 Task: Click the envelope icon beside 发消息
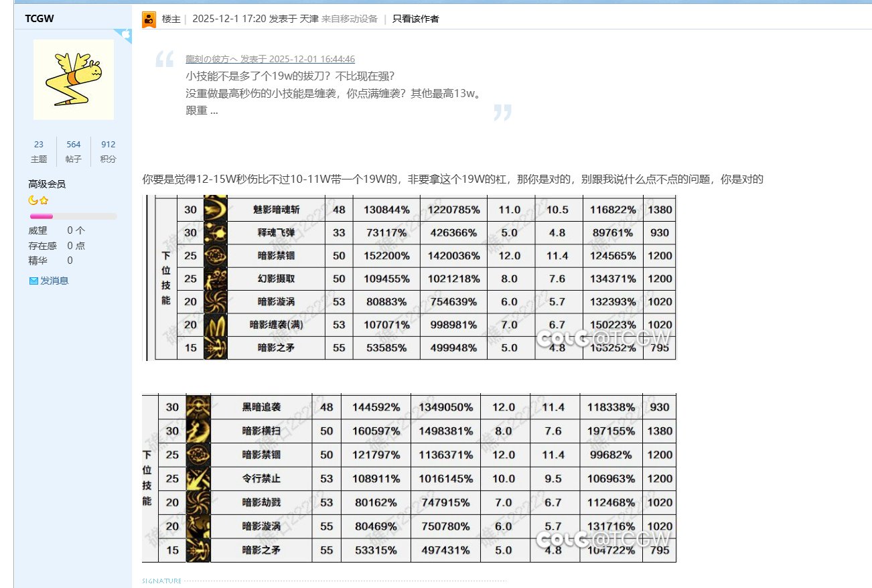pos(33,281)
